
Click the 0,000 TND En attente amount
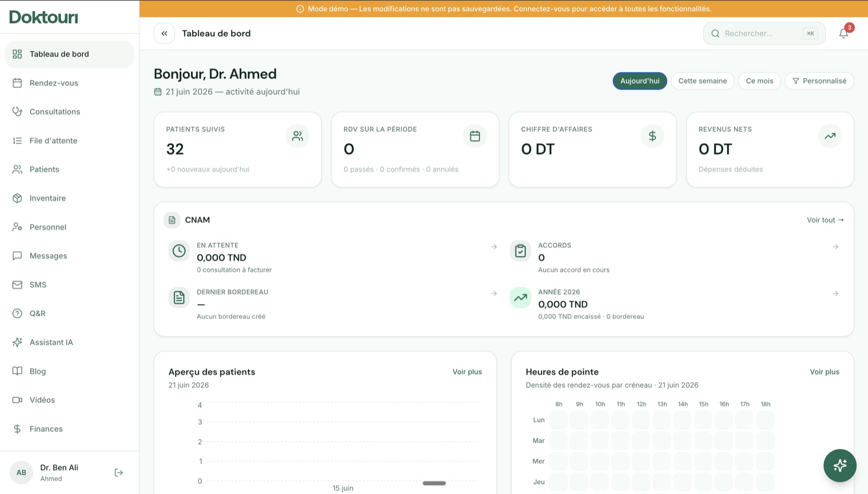pyautogui.click(x=221, y=258)
